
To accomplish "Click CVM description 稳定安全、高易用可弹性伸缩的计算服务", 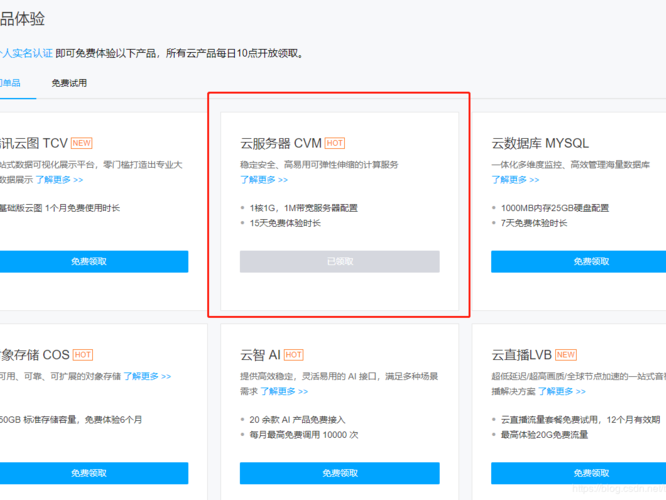I will [x=319, y=164].
